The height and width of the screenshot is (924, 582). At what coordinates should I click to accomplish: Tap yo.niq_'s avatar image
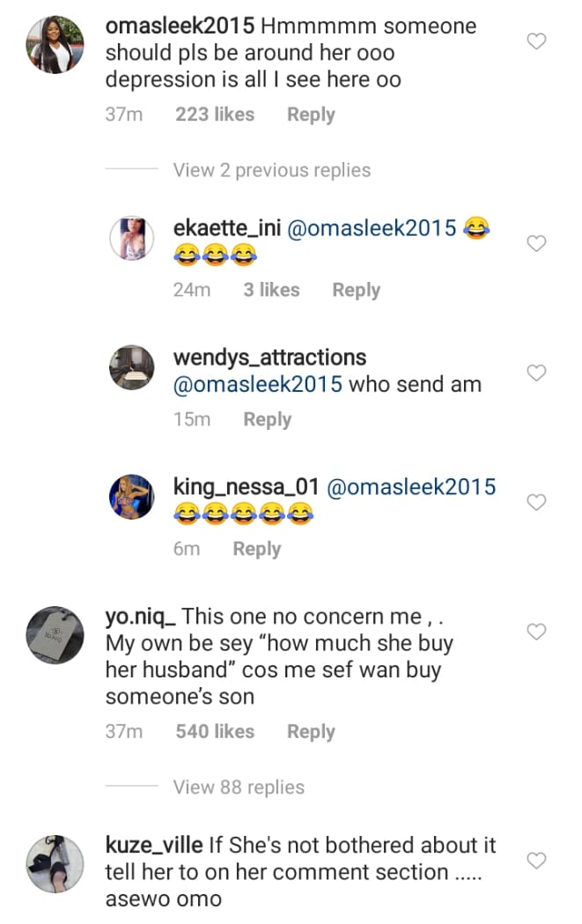pos(55,636)
